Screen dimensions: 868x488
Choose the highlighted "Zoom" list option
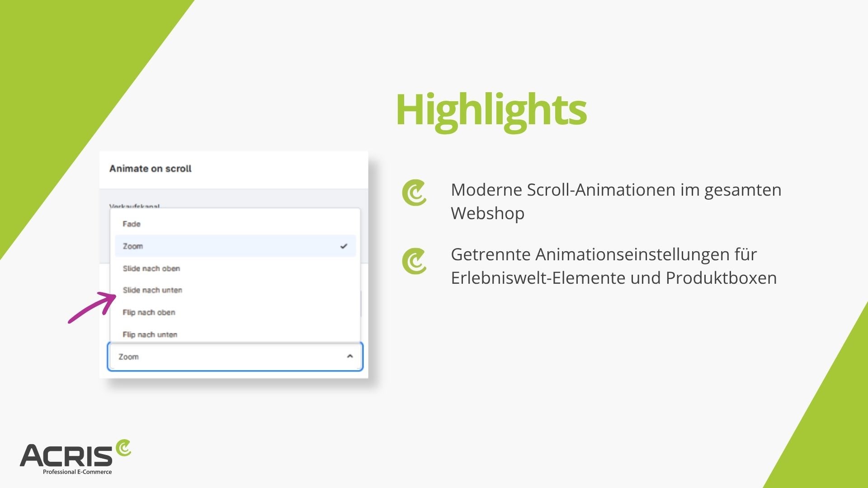(133, 246)
